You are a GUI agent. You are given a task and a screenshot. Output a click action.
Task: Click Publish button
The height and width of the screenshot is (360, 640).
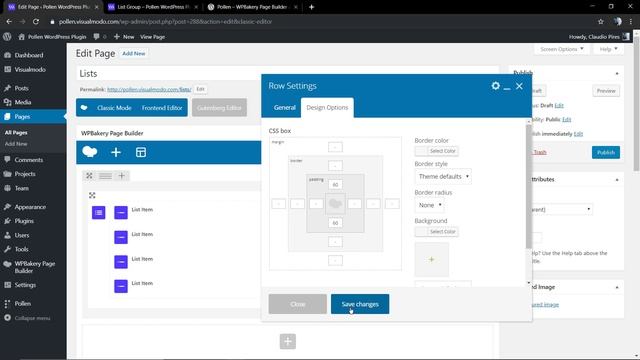click(606, 152)
